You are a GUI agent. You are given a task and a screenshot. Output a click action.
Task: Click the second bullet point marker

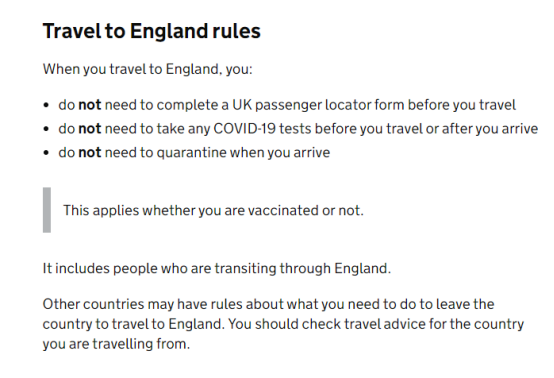tap(46, 129)
